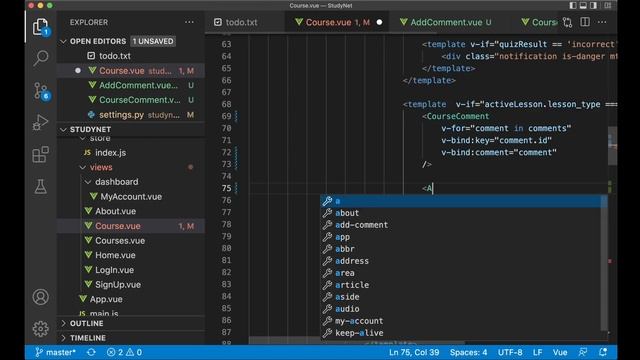Expand the Outline section
The width and height of the screenshot is (640, 360).
[x=131, y=323]
